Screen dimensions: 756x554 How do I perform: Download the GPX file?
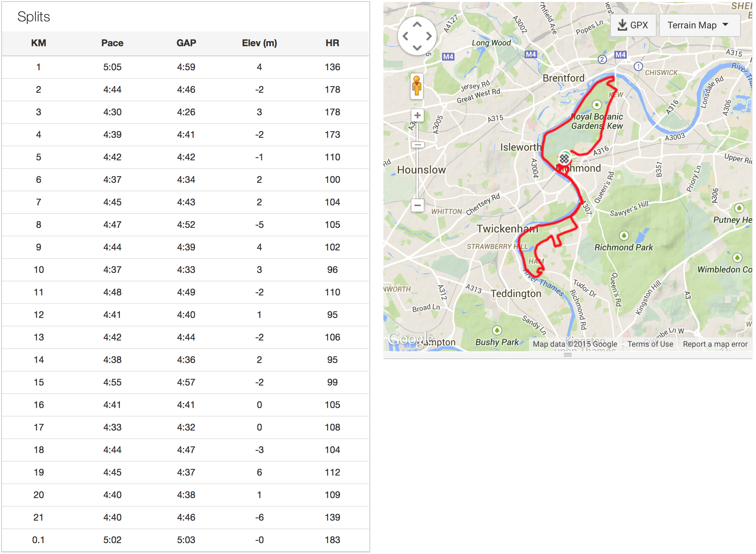pyautogui.click(x=633, y=25)
